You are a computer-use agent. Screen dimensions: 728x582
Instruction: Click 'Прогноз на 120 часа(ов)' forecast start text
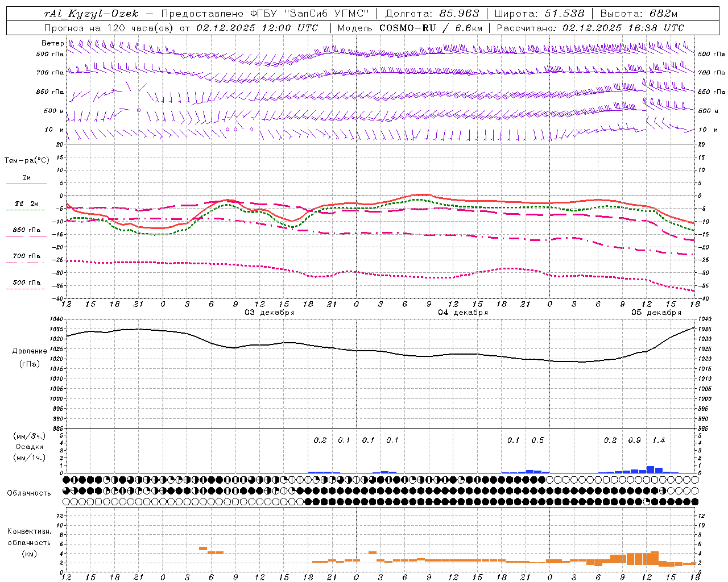(x=110, y=28)
